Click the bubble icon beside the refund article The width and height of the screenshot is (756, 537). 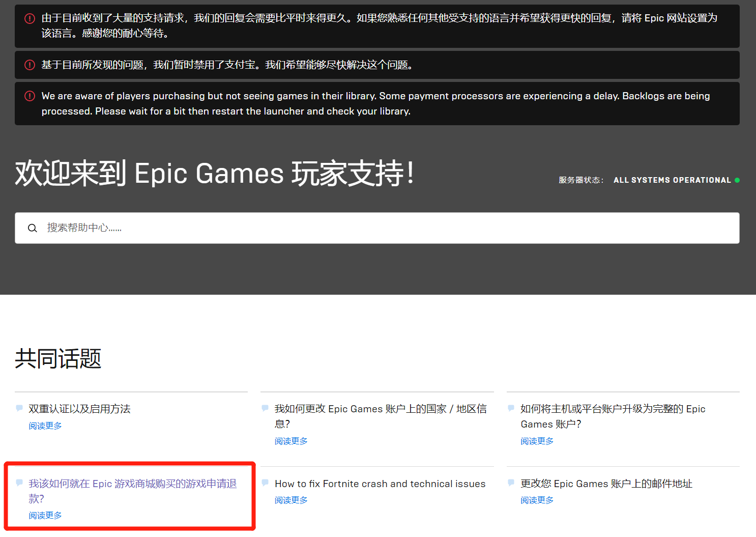(x=19, y=483)
